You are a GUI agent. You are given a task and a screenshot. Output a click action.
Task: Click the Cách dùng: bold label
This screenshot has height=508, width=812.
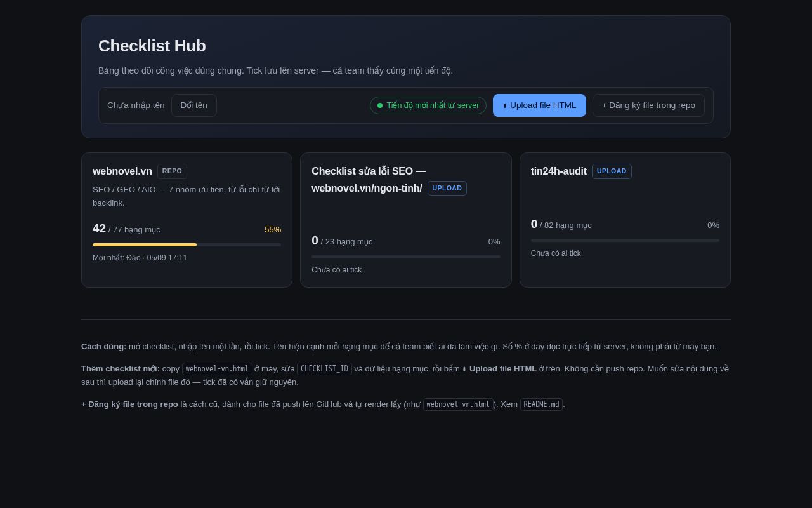click(104, 347)
